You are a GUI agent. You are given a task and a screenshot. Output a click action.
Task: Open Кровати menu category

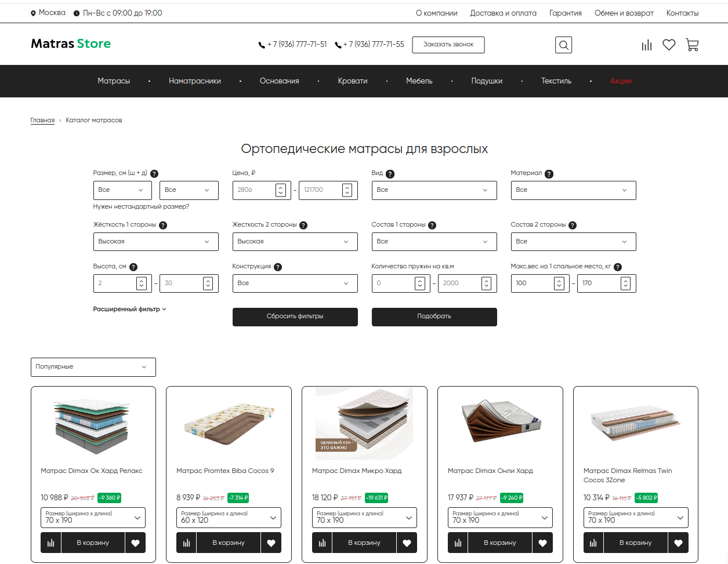click(353, 81)
